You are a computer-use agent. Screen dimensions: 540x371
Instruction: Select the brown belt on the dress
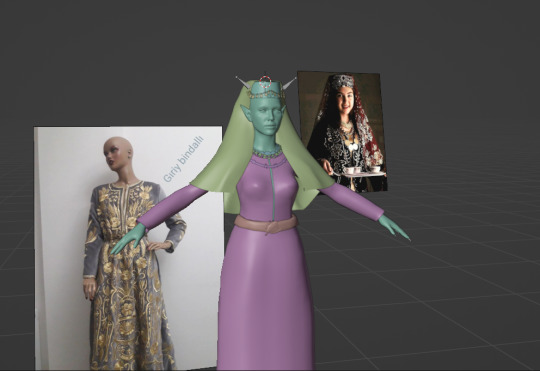coord(265,224)
